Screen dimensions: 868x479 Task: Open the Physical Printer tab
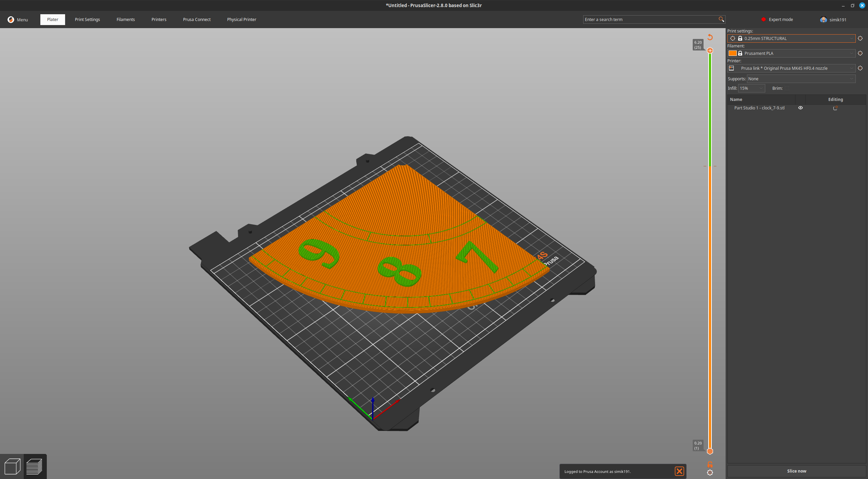(x=242, y=19)
